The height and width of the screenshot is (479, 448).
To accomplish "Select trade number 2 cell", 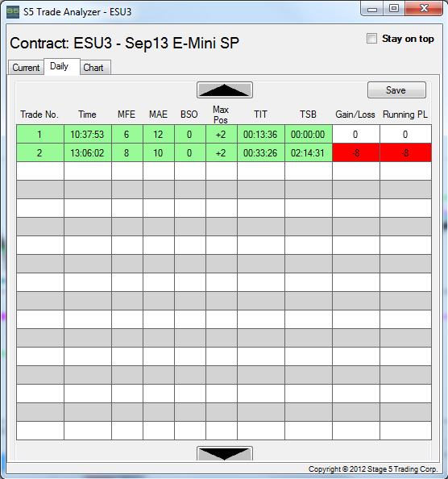I will [40, 152].
